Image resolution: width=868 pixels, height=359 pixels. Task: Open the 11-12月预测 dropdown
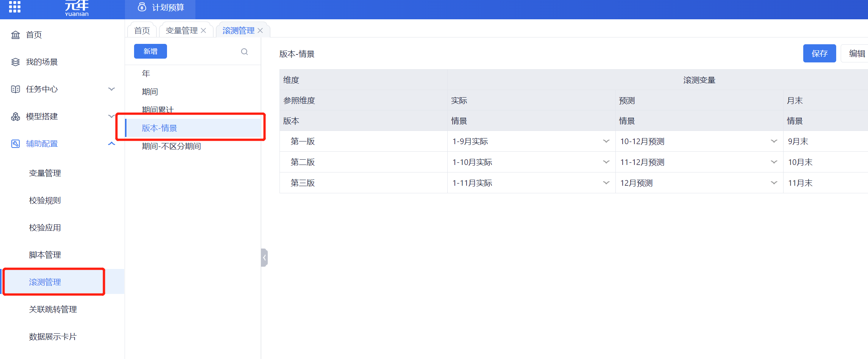[x=774, y=162]
